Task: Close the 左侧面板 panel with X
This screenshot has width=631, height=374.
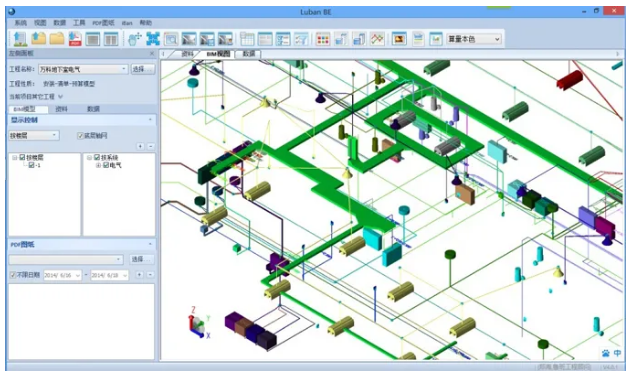Action: [x=152, y=53]
